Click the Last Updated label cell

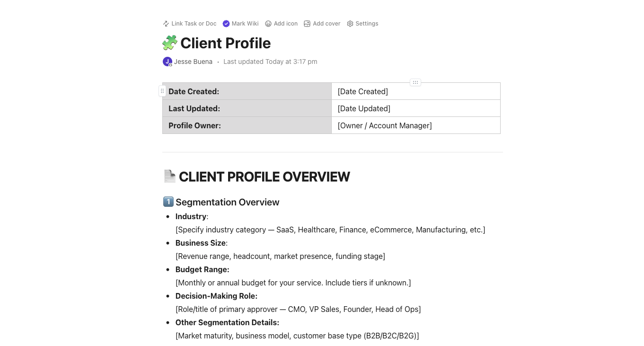[x=194, y=108]
